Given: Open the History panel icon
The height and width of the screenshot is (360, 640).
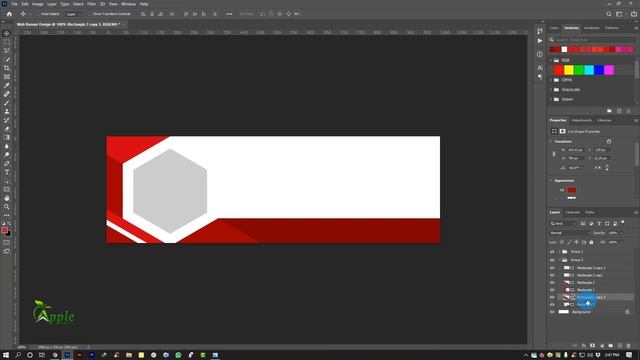Looking at the screenshot, I should (540, 31).
